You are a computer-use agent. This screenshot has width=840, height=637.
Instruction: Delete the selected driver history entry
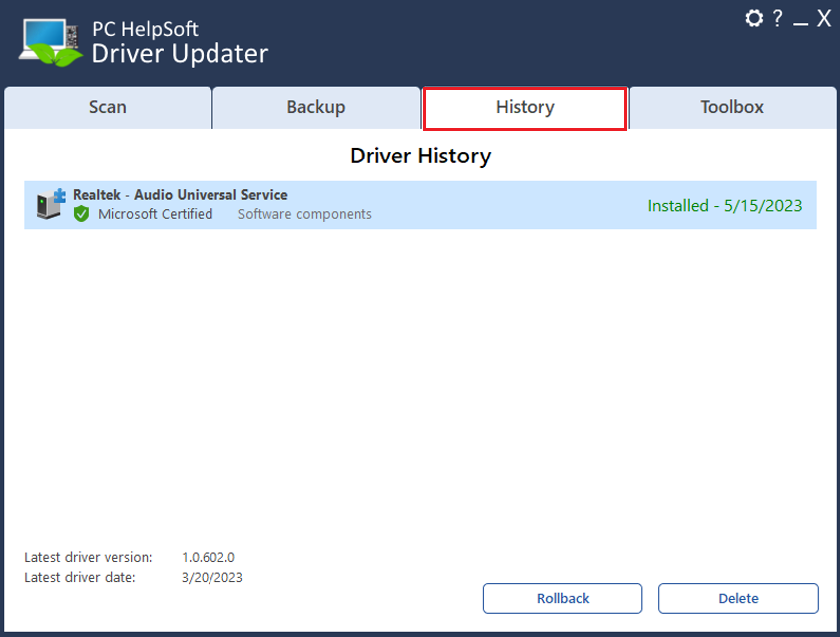[x=738, y=598]
